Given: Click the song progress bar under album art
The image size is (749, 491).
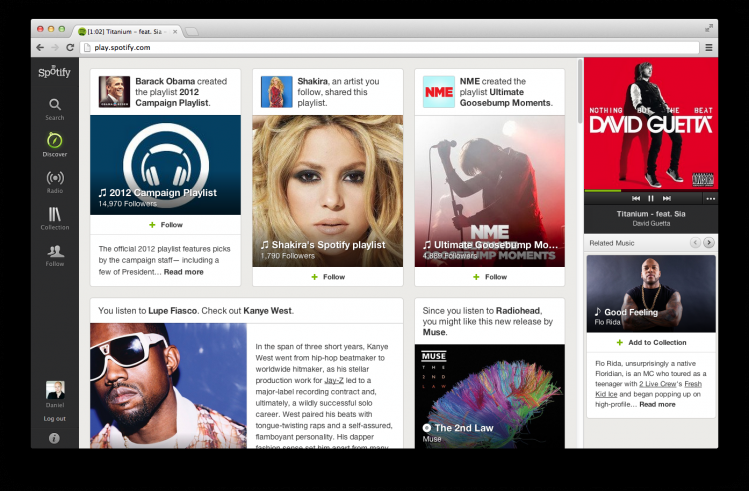Looking at the screenshot, I should (651, 191).
